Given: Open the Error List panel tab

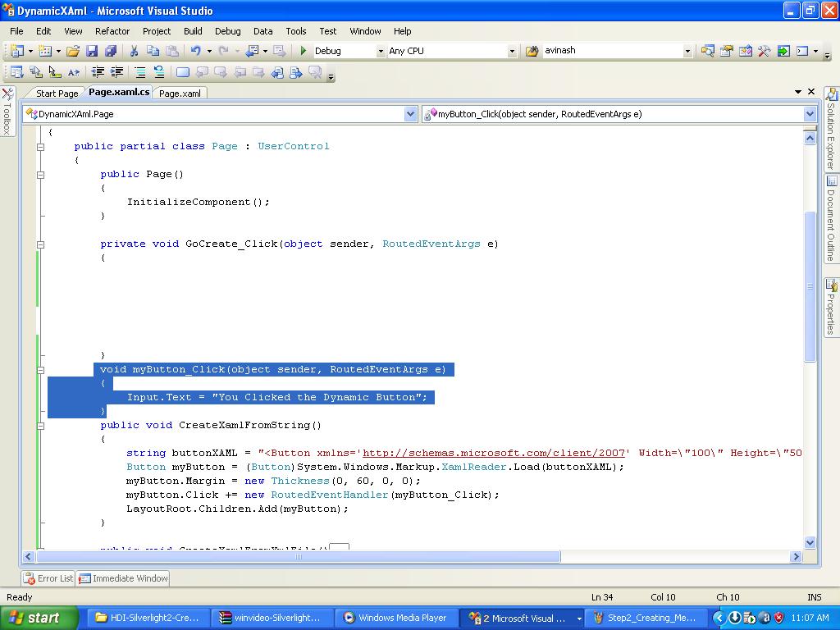Looking at the screenshot, I should pos(48,578).
